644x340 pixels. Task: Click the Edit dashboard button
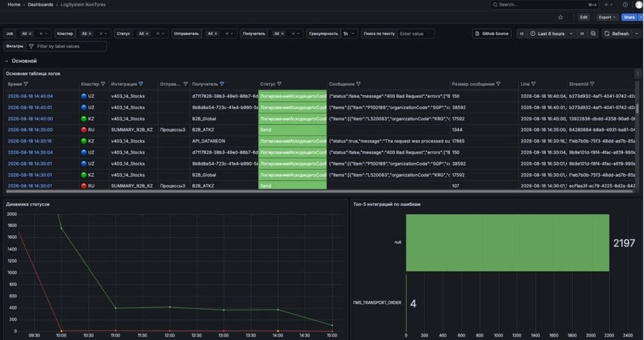tap(584, 17)
